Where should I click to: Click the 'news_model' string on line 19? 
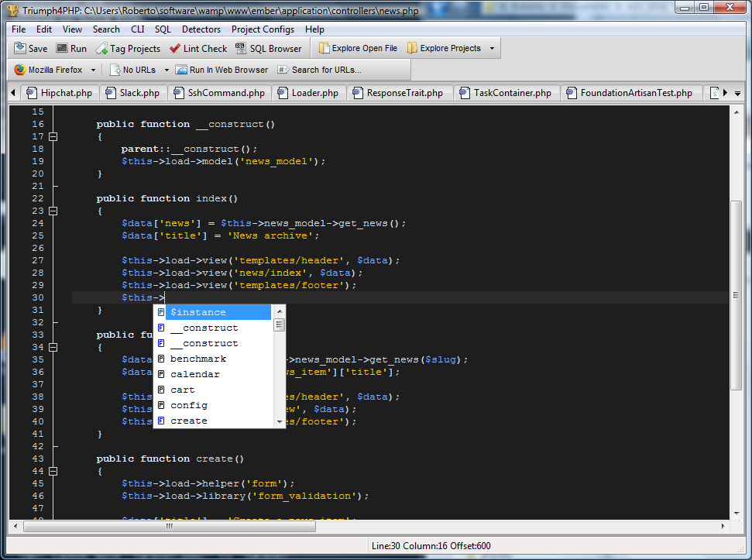pos(276,162)
